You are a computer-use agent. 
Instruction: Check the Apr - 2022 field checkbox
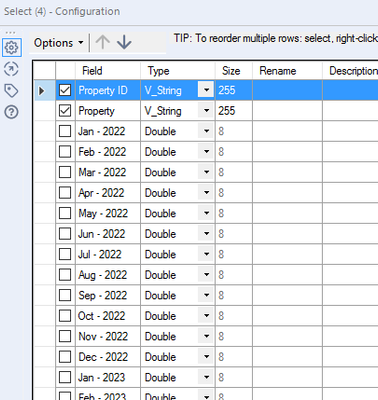[x=65, y=193]
